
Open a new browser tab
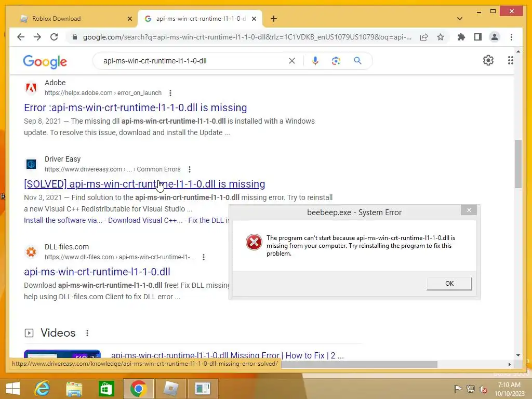click(x=274, y=19)
